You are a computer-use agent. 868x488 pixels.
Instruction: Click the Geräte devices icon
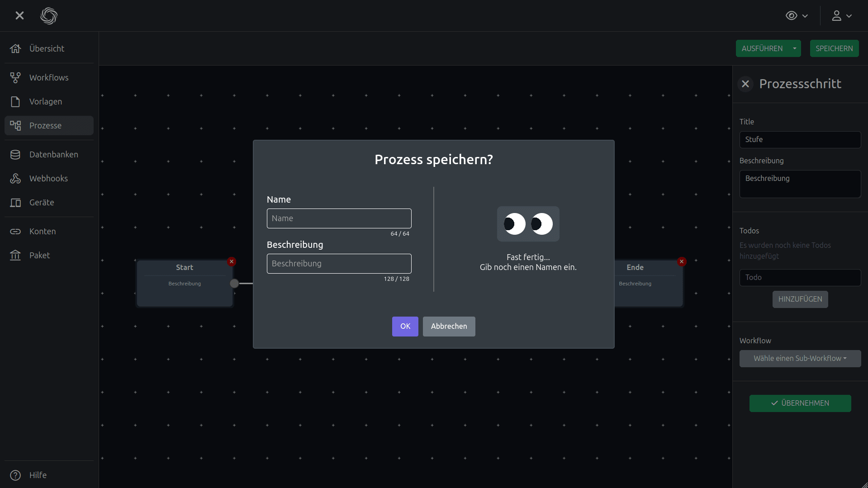(15, 202)
